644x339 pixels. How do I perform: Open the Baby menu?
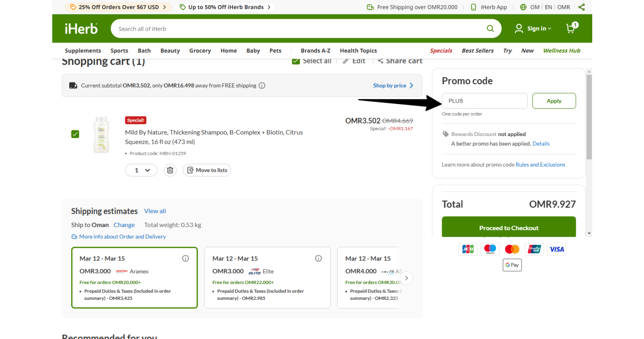pos(253,51)
